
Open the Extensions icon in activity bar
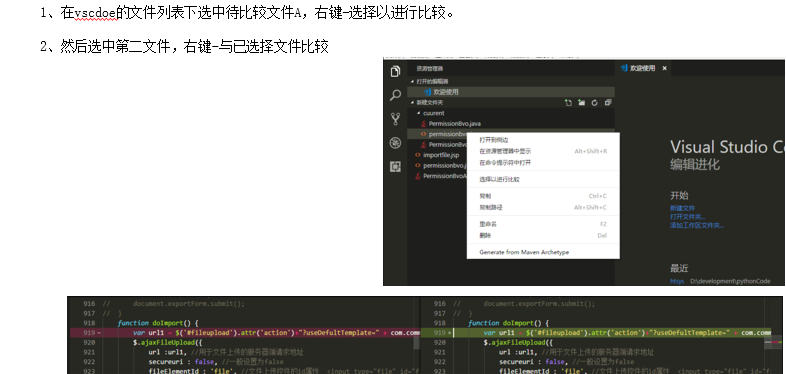pos(396,167)
